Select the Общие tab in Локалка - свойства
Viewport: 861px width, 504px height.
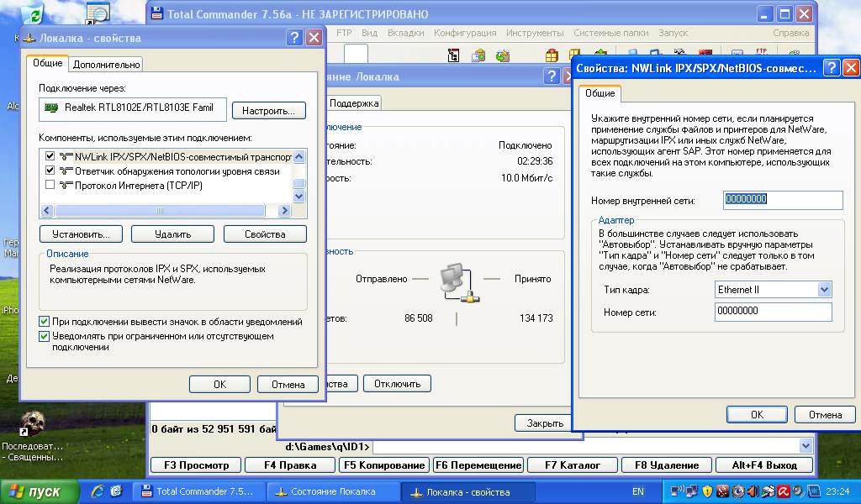(48, 63)
